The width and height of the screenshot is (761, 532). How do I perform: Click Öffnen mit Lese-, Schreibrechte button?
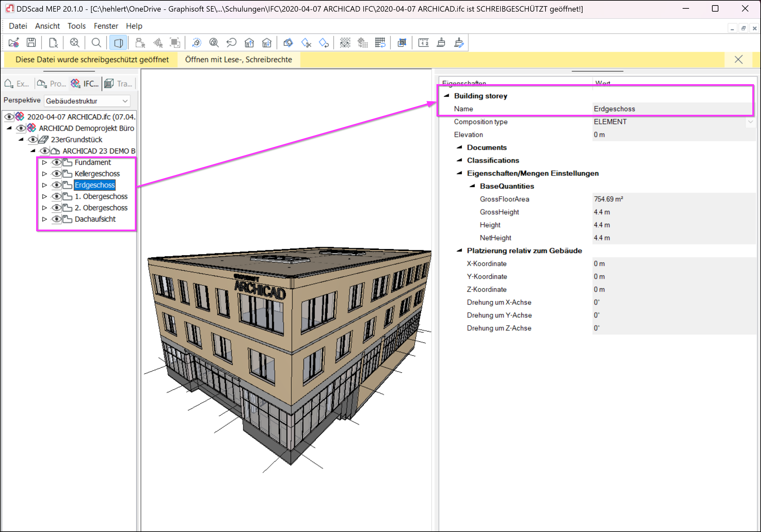(x=238, y=60)
